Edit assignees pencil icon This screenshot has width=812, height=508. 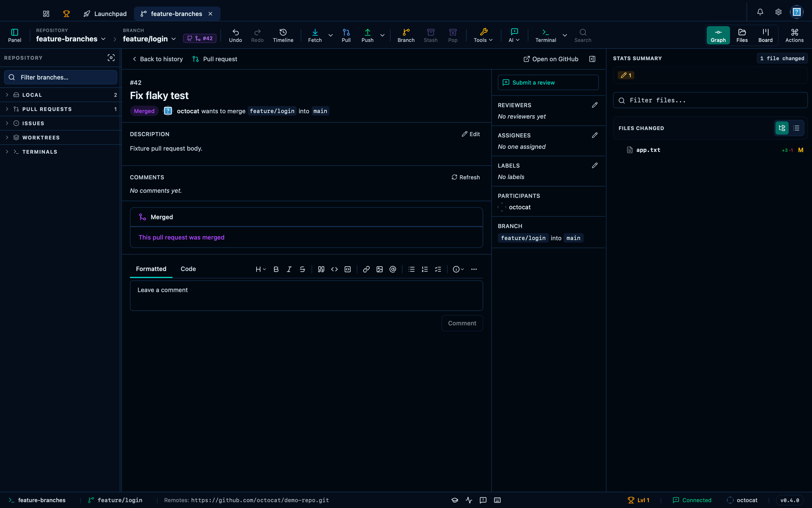click(x=595, y=135)
